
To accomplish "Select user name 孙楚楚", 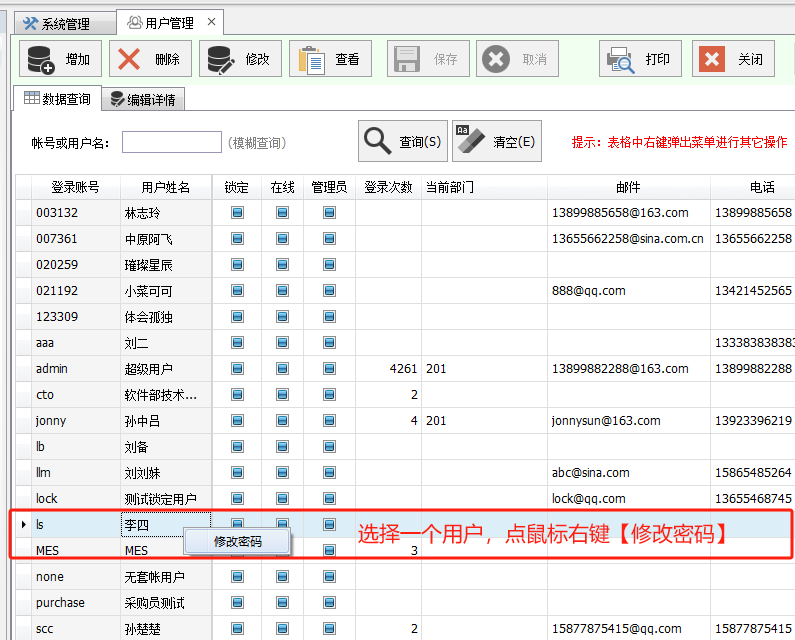I will pos(142,629).
